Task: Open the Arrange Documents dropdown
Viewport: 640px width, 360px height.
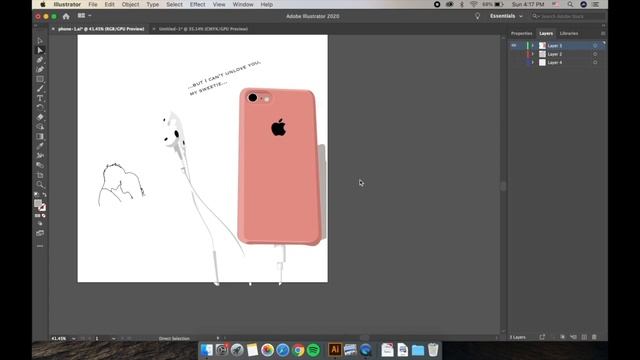Action: tap(84, 16)
